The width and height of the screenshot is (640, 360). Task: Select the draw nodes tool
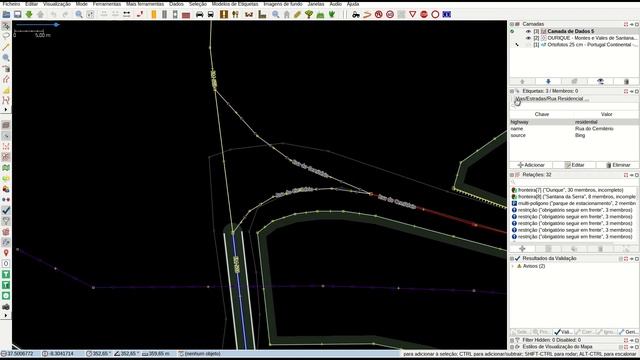[6, 47]
